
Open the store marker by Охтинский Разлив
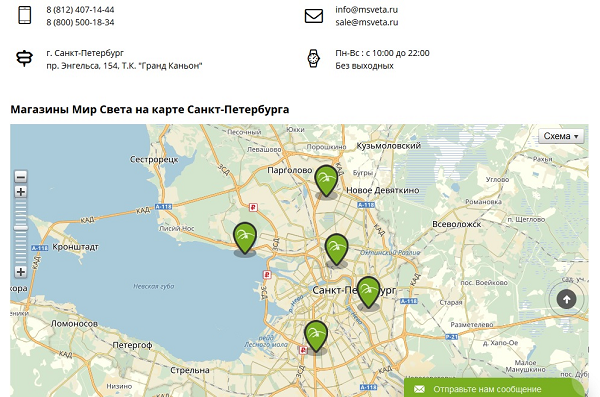(336, 250)
